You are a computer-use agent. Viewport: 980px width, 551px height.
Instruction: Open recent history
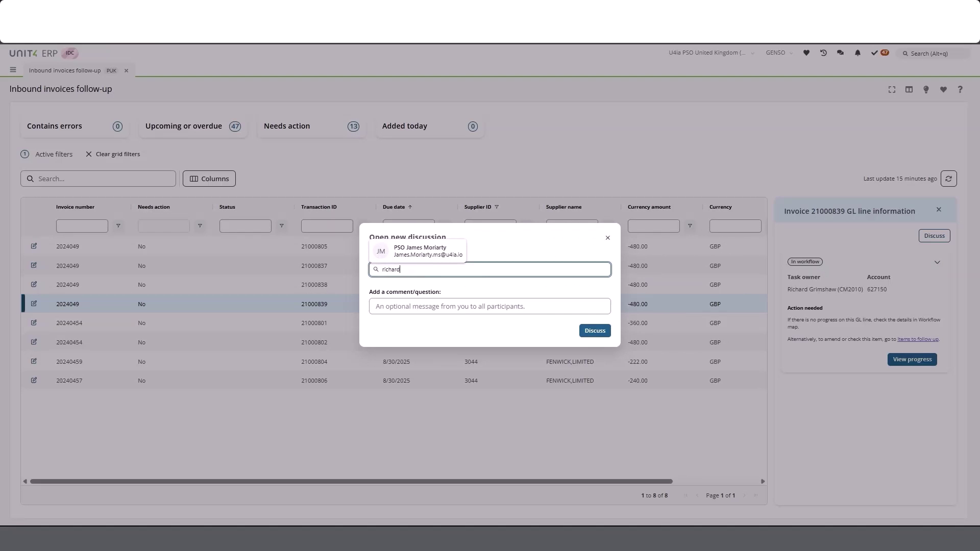tap(823, 53)
